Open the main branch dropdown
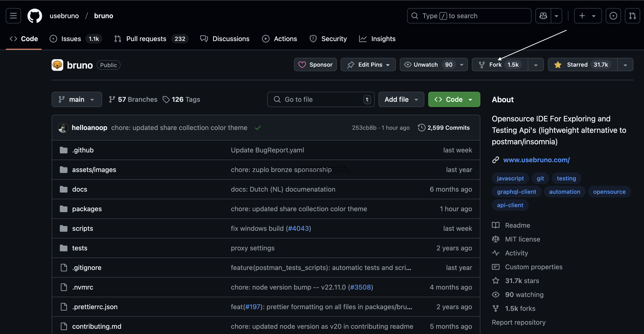This screenshot has height=334, width=644. tap(77, 99)
